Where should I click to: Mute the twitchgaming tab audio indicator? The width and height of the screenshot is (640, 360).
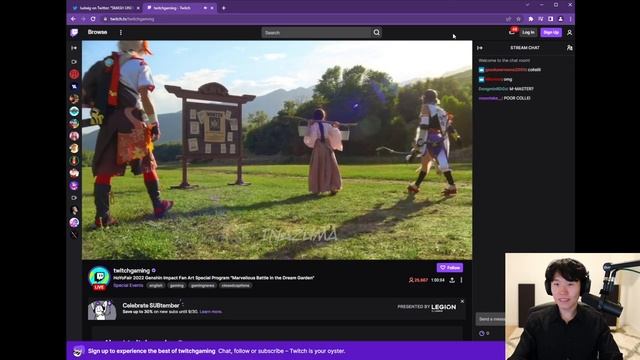205,8
